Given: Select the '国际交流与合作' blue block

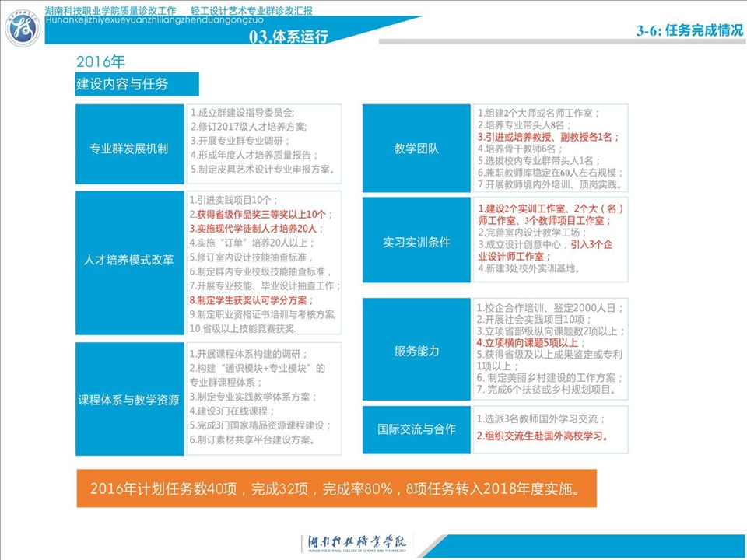Looking at the screenshot, I should pyautogui.click(x=416, y=429).
